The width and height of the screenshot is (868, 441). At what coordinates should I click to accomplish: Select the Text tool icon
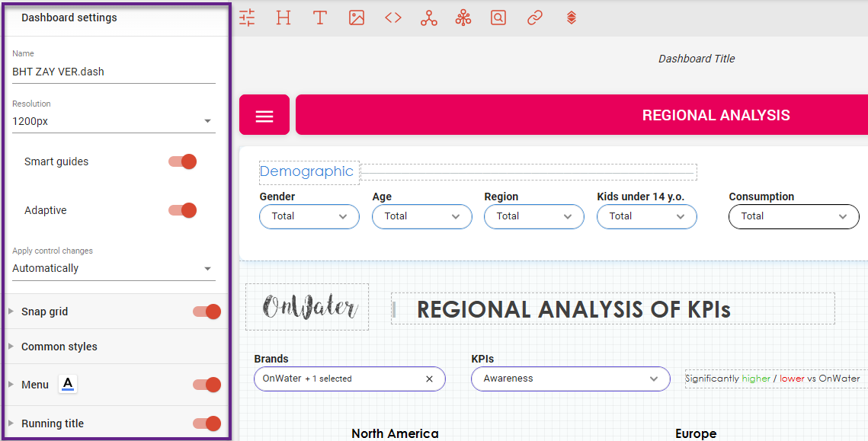pos(319,17)
